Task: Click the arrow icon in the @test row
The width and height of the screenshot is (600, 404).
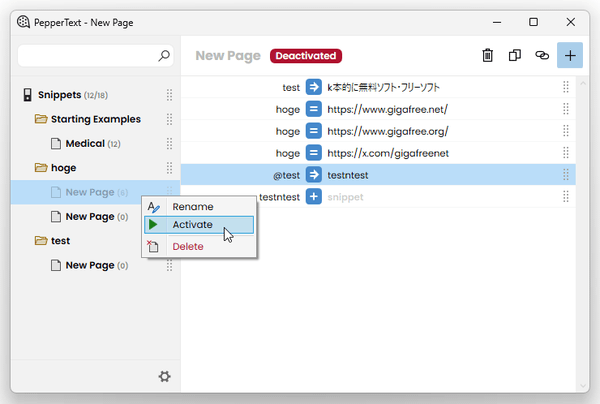Action: coord(313,175)
